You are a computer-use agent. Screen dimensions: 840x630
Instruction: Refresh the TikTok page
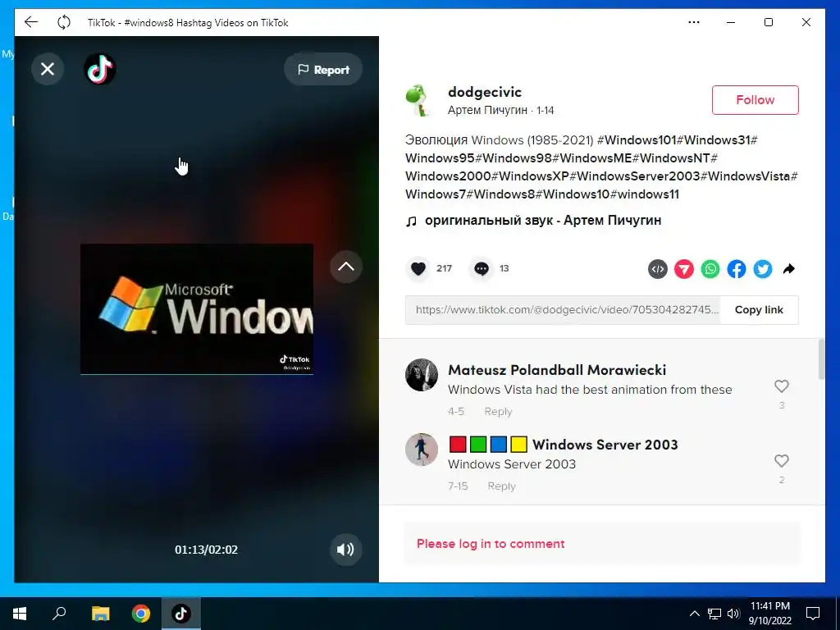tap(64, 22)
